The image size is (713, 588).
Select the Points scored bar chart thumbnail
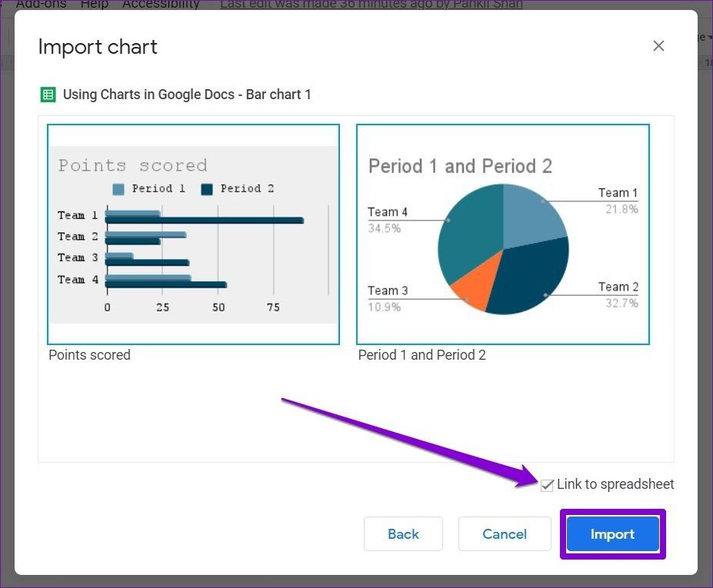tap(193, 234)
